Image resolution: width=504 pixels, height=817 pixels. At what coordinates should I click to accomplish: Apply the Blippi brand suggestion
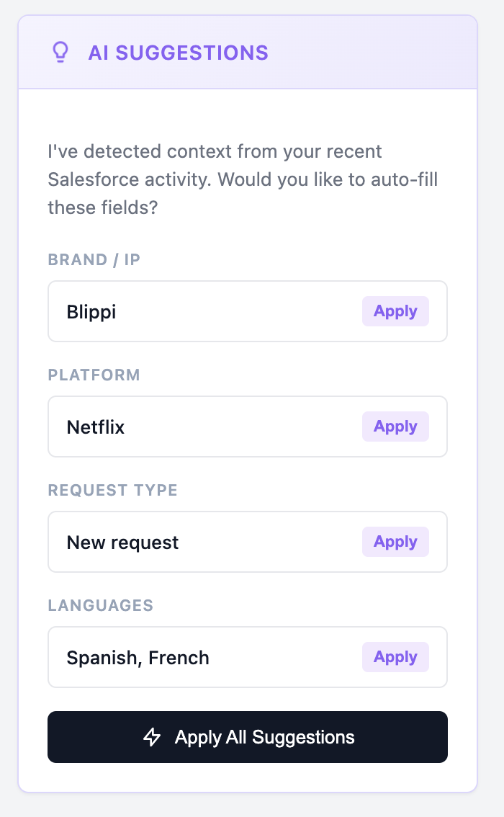coord(395,311)
